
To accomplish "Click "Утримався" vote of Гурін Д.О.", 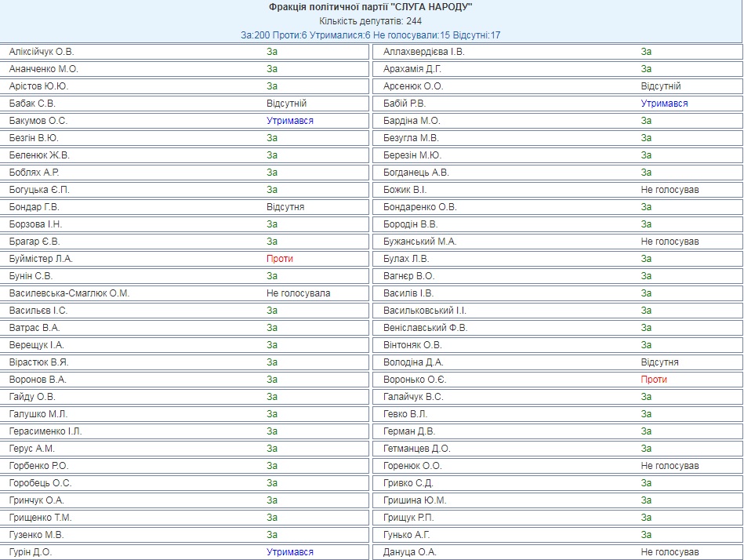I will [290, 552].
